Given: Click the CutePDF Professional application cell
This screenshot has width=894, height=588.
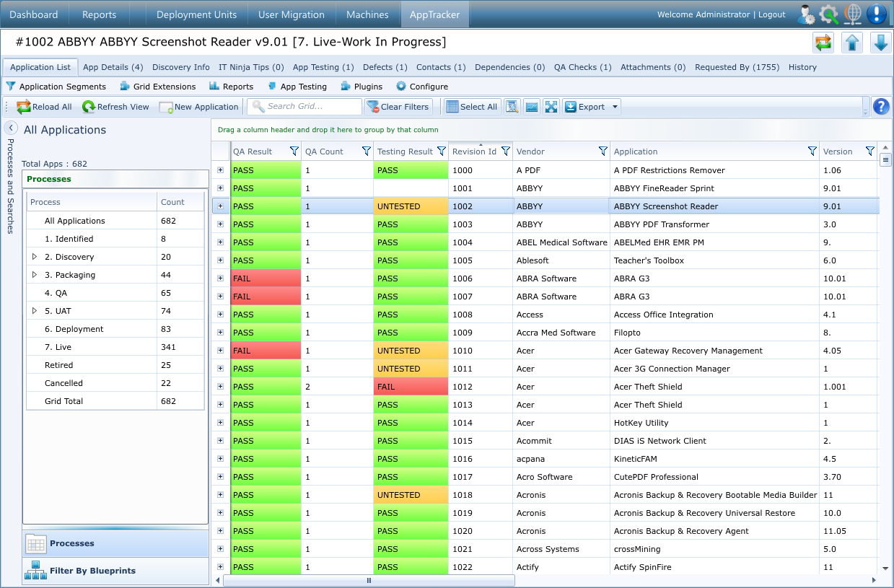Looking at the screenshot, I should tap(715, 477).
